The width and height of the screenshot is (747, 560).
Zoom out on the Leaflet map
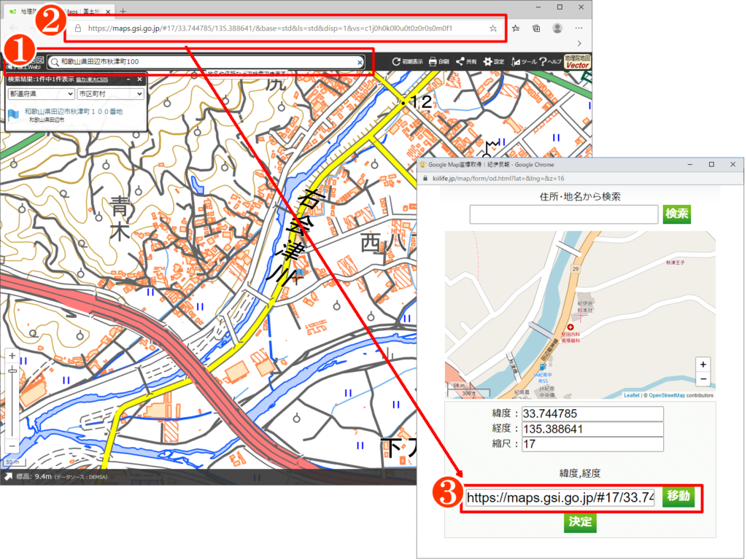point(703,379)
